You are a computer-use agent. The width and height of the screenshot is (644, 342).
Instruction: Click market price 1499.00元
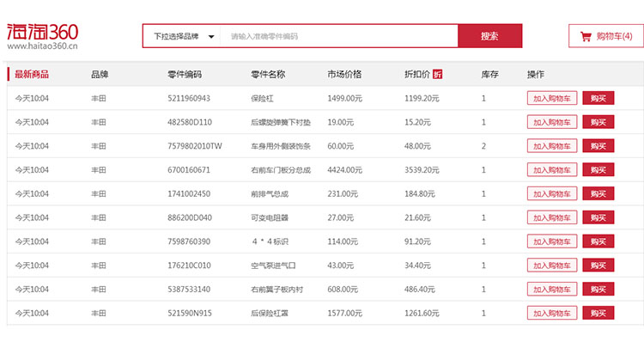(344, 98)
